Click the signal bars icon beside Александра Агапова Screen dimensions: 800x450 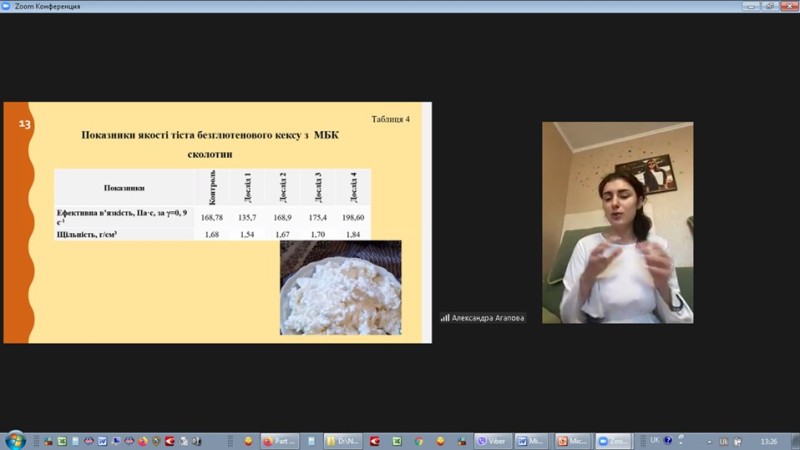tap(445, 318)
